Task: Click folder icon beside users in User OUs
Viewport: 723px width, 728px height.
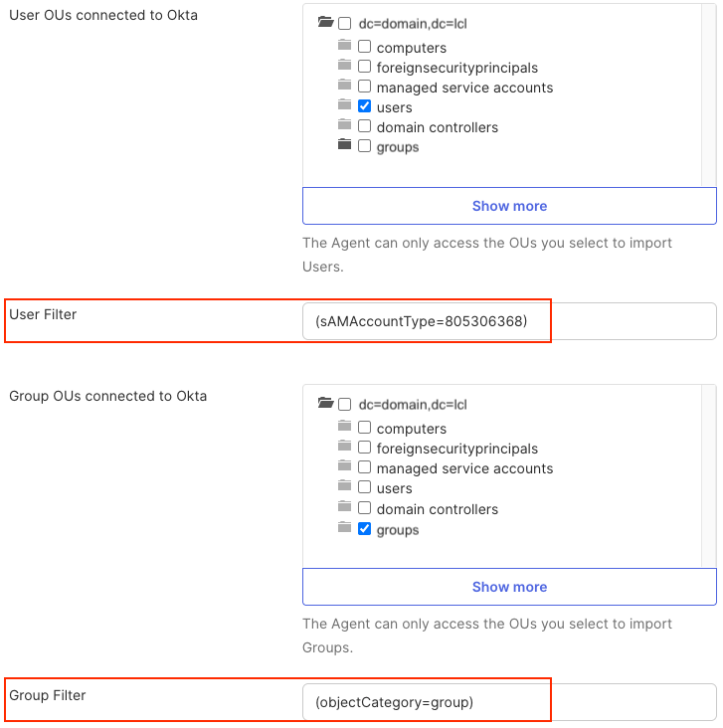Action: 344,105
